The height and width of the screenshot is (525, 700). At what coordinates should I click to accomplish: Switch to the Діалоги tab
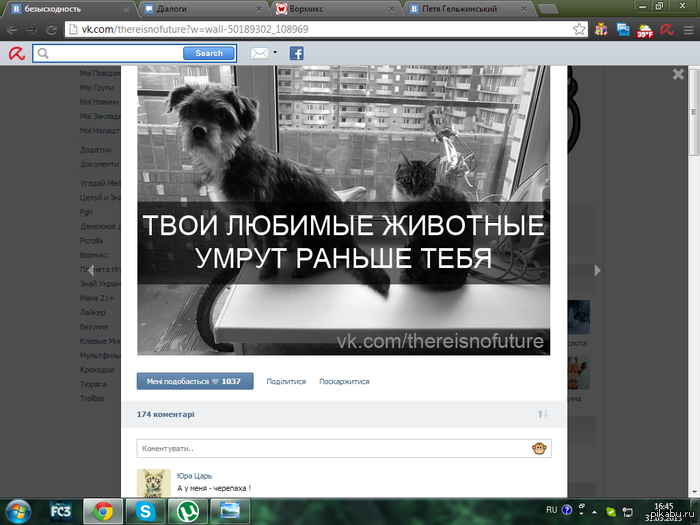pos(202,9)
